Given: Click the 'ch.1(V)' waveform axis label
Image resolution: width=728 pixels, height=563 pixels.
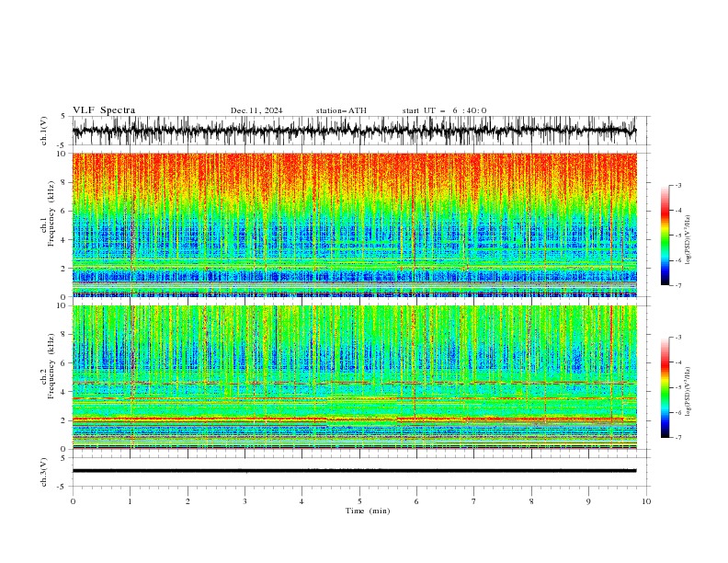Looking at the screenshot, I should tap(43, 131).
